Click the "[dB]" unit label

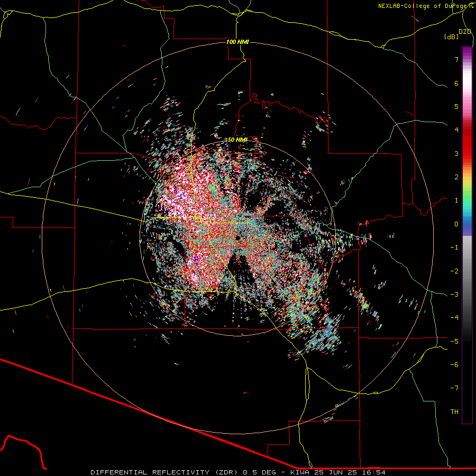pos(452,36)
